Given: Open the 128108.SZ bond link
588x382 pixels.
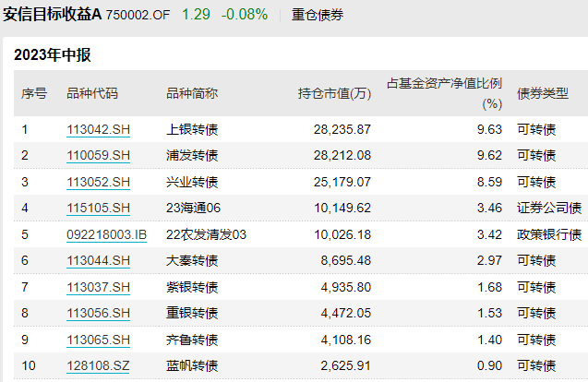Looking at the screenshot, I should tap(99, 366).
